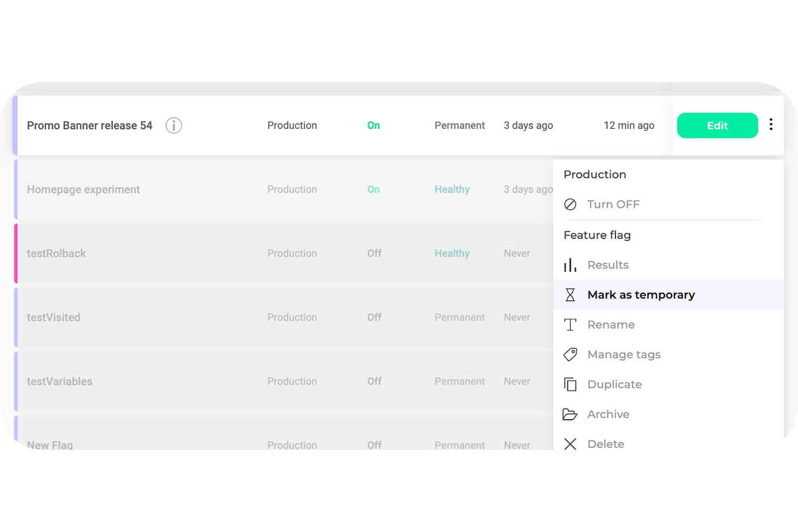The height and width of the screenshot is (532, 798).
Task: Click Permanent label on Promo Banner release 54
Action: [x=460, y=126]
